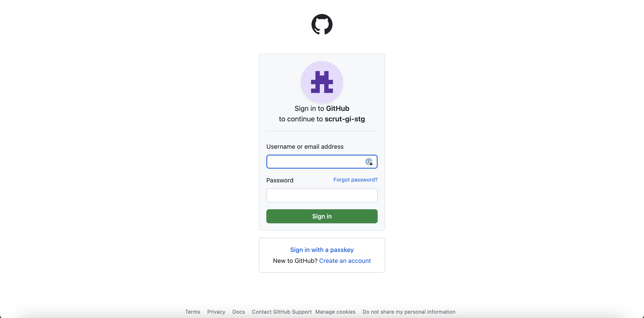Click the GitHub Octocat logo

322,24
